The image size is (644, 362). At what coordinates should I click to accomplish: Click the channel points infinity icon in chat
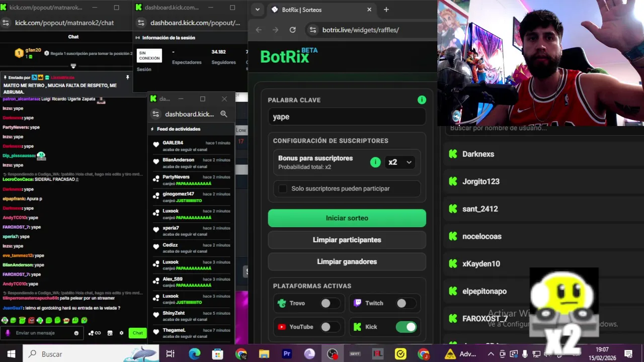pyautogui.click(x=95, y=333)
